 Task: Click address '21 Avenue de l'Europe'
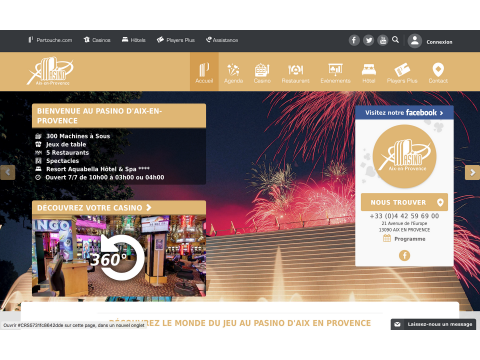click(404, 223)
